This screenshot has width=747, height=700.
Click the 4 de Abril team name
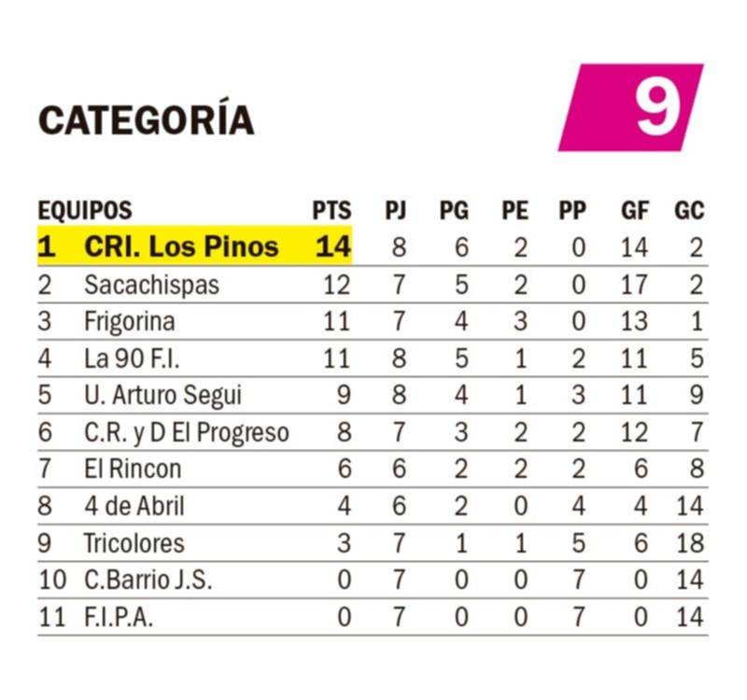(134, 506)
